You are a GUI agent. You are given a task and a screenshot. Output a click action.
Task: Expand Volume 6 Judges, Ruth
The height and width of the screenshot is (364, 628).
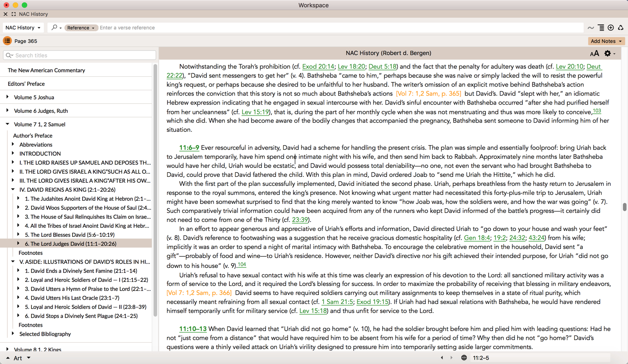(x=7, y=111)
